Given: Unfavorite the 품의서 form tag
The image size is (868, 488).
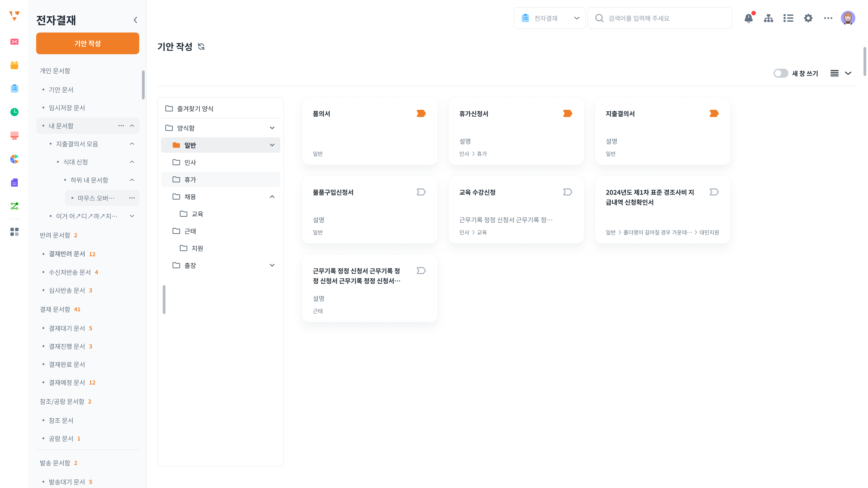Looking at the screenshot, I should click(421, 113).
